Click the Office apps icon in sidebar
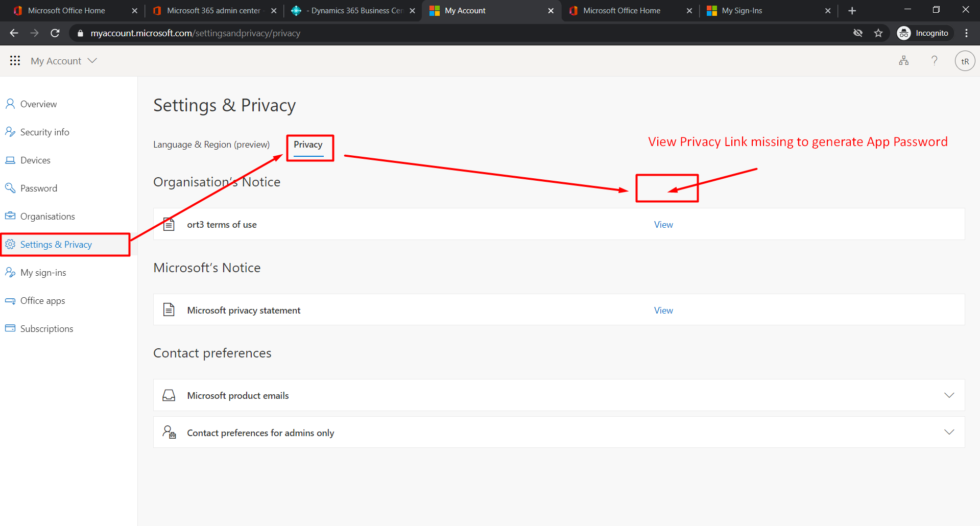 point(10,300)
